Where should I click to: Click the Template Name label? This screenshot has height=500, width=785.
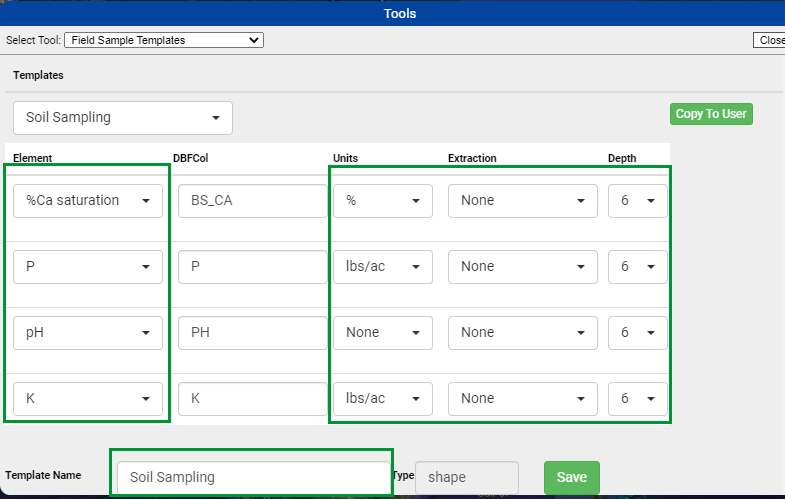tap(43, 475)
